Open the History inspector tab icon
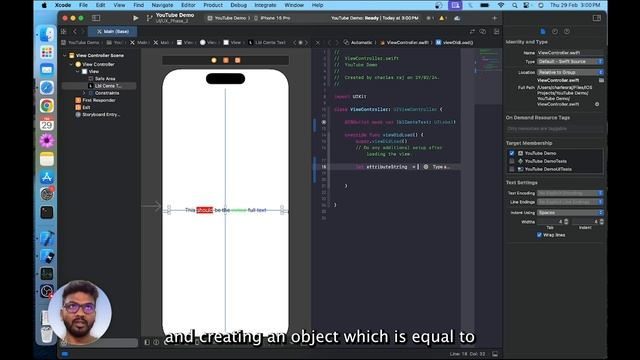Screen dimensions: 640x360 (x=555, y=31)
